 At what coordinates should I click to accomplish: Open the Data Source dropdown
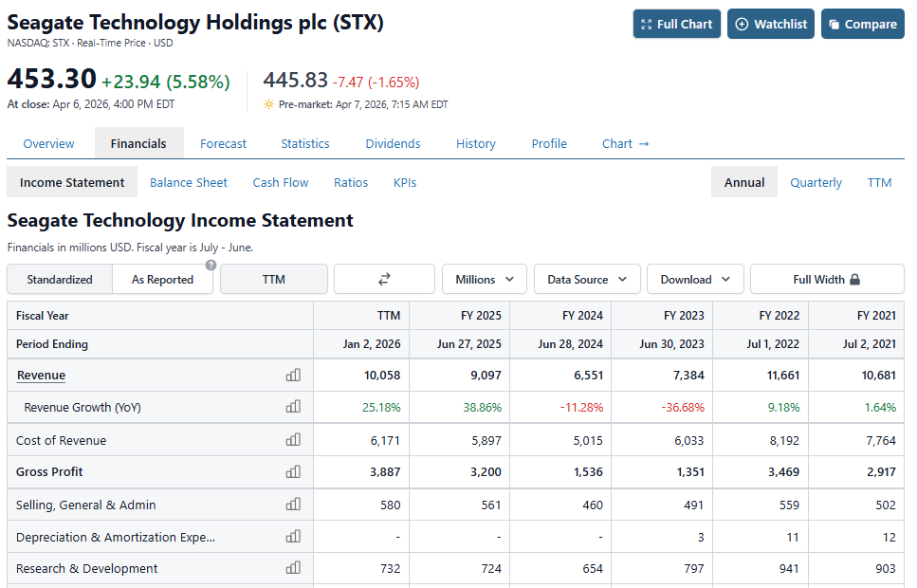(x=587, y=279)
